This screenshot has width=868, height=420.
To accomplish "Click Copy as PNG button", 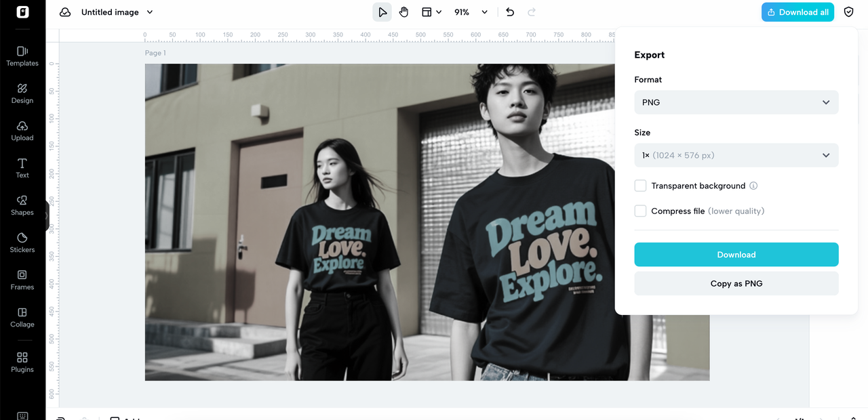I will point(736,284).
